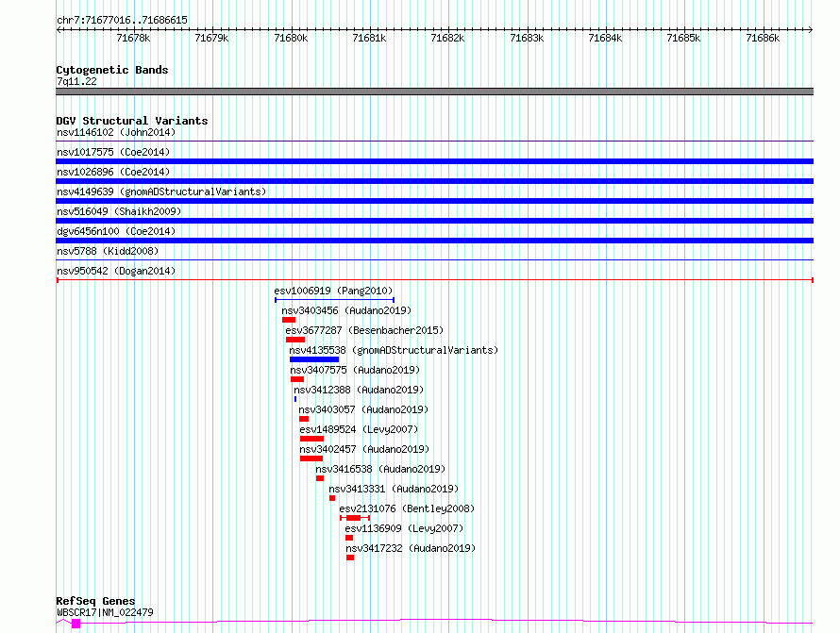Select the 7q11.22 band label
Viewport: 840px width, 633px height.
tap(76, 81)
